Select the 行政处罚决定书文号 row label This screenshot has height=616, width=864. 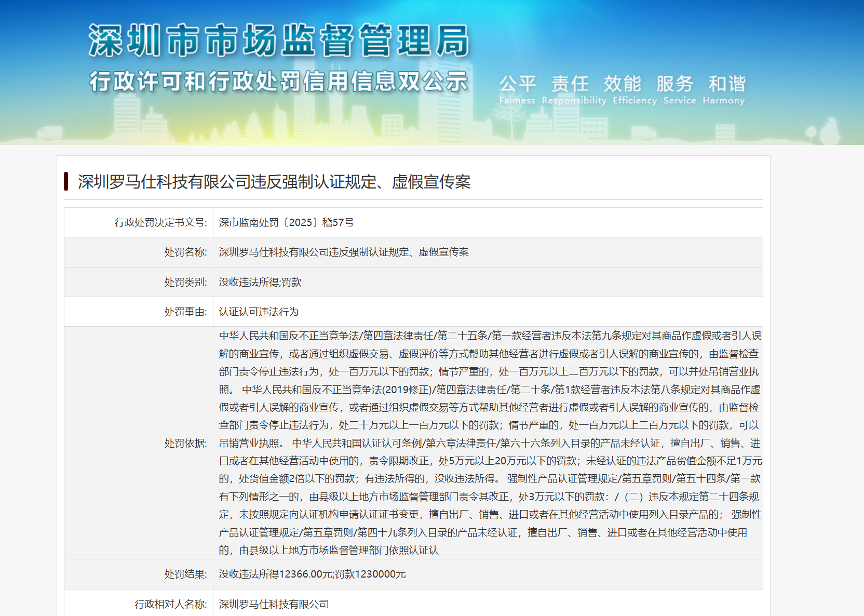pos(161,222)
